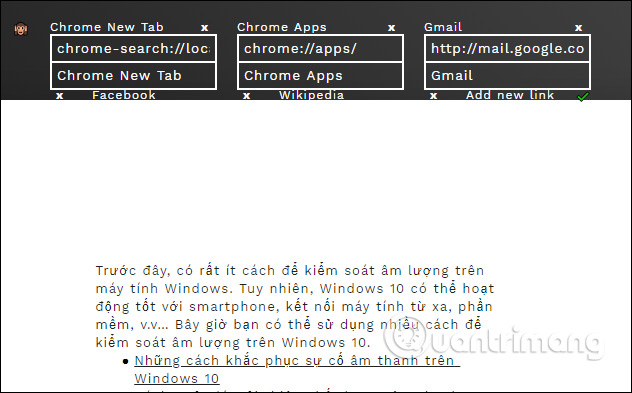
Task: Select the Gmail heading label
Action: click(x=443, y=27)
